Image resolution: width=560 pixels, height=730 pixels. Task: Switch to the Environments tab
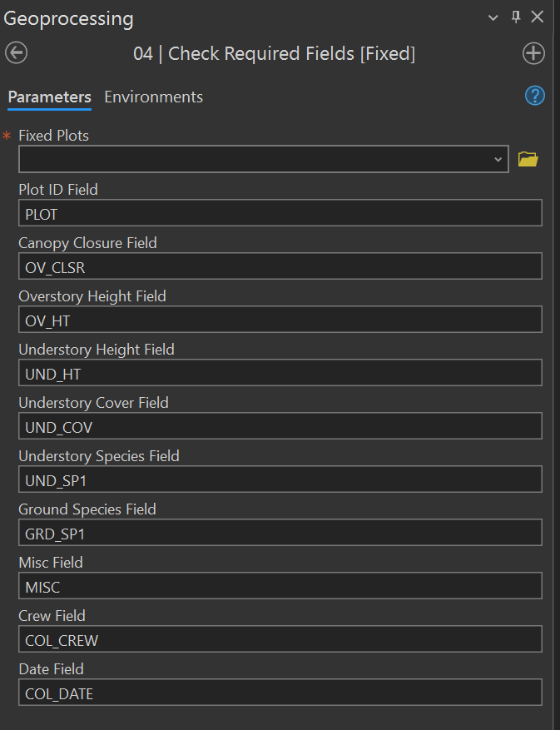[153, 97]
